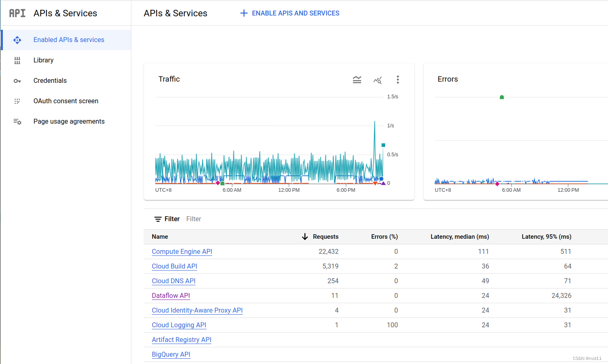The image size is (608, 364).
Task: Open Enabled APIs & services page
Action: 66,40
